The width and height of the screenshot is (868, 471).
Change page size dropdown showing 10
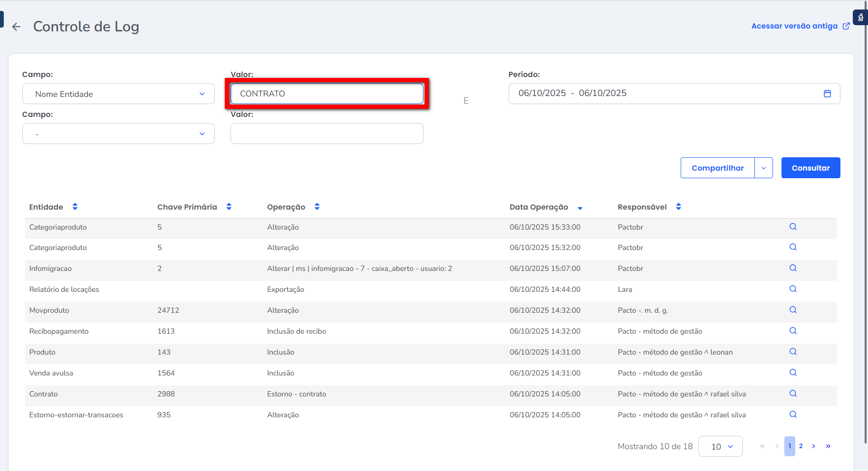[720, 446]
